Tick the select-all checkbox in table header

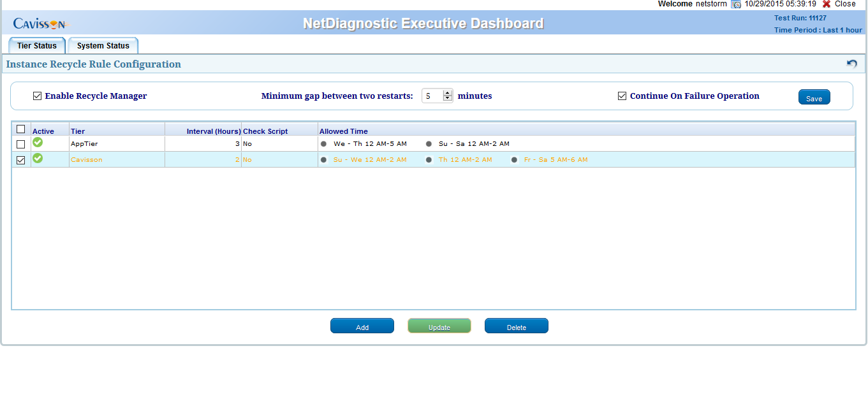20,129
